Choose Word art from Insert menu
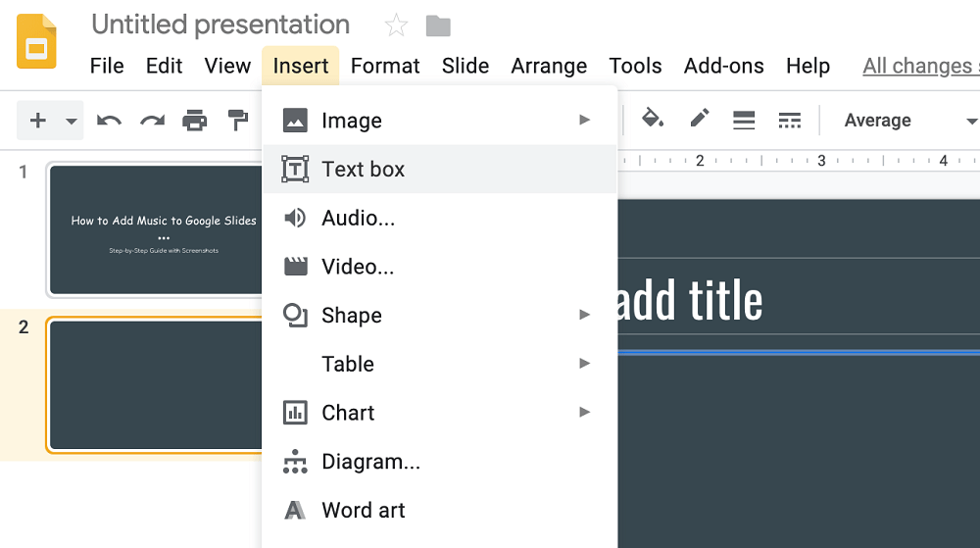This screenshot has height=548, width=980. coord(440,510)
